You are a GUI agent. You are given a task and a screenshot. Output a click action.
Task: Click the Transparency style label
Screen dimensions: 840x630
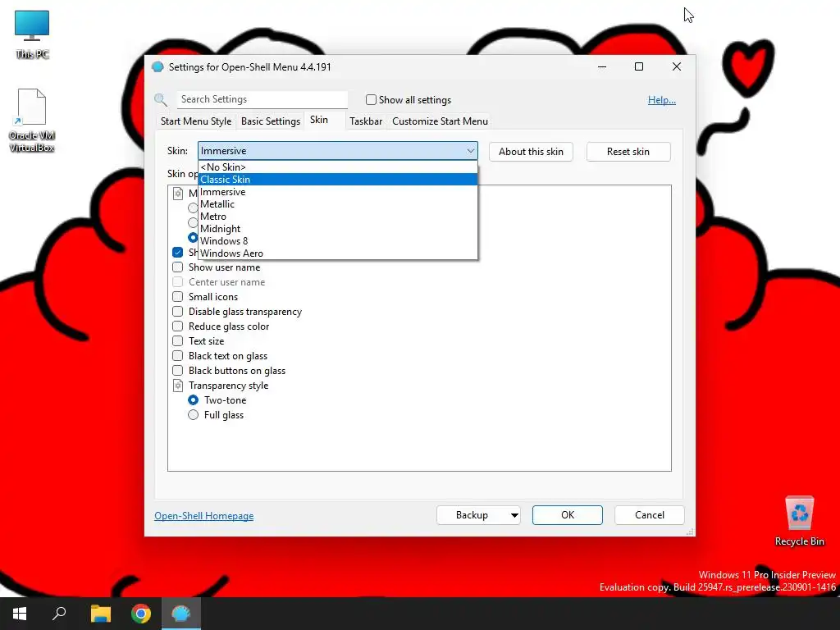pyautogui.click(x=228, y=386)
